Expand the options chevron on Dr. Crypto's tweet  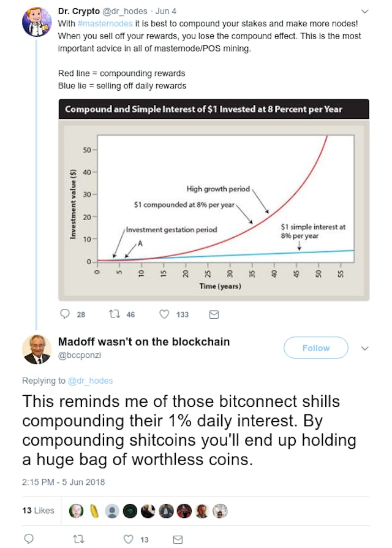tap(365, 11)
